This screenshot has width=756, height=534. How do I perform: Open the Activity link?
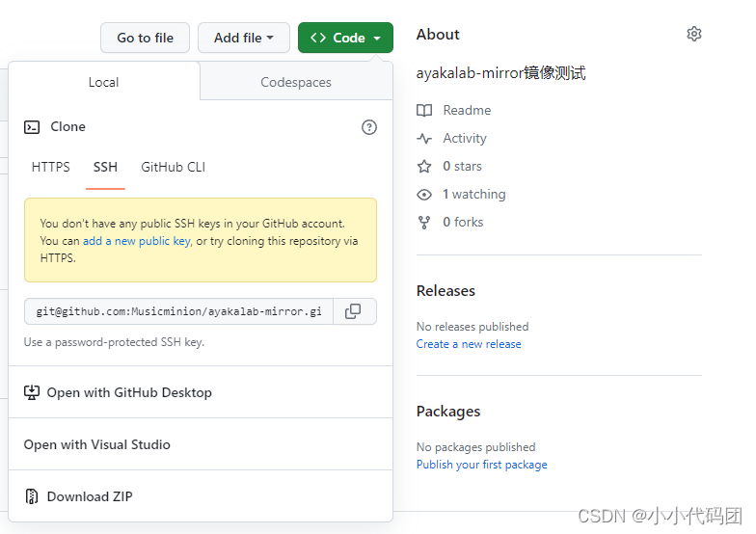pos(465,139)
